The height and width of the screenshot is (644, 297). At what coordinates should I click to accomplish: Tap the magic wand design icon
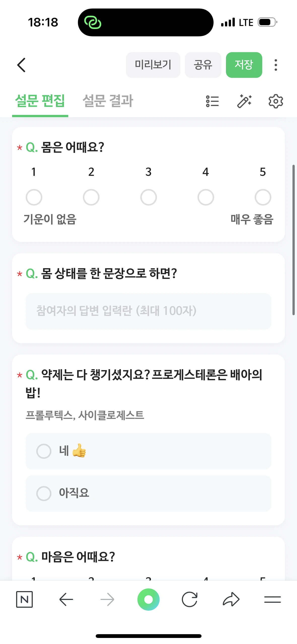pos(244,101)
